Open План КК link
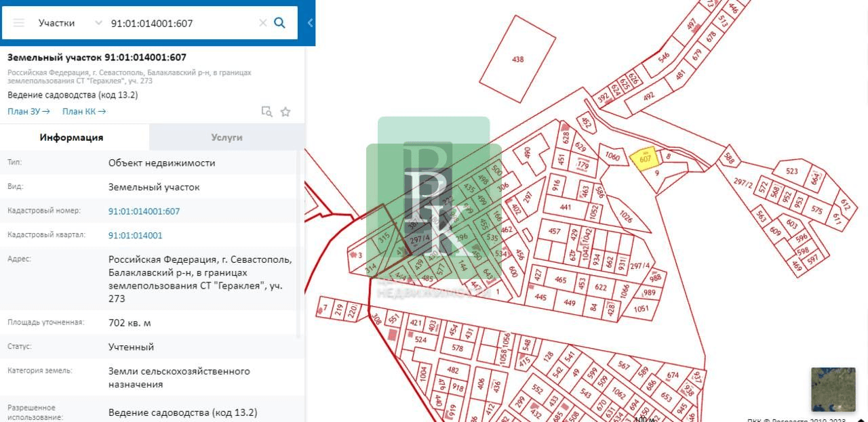Image resolution: width=868 pixels, height=422 pixels. tap(84, 111)
